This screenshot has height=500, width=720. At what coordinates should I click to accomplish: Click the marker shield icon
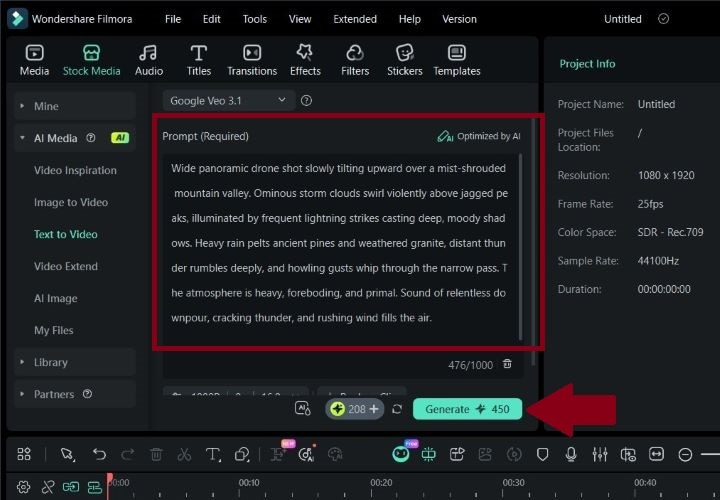[x=543, y=455]
